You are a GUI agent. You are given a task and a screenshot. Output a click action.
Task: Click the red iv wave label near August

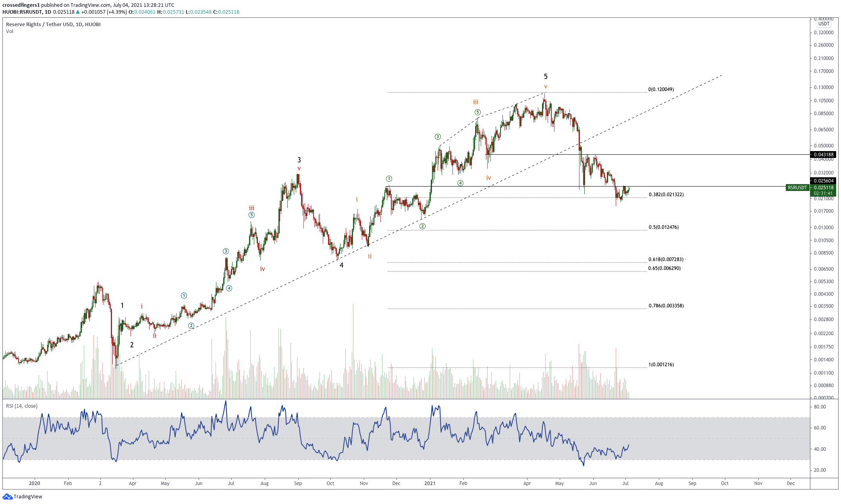pos(262,269)
